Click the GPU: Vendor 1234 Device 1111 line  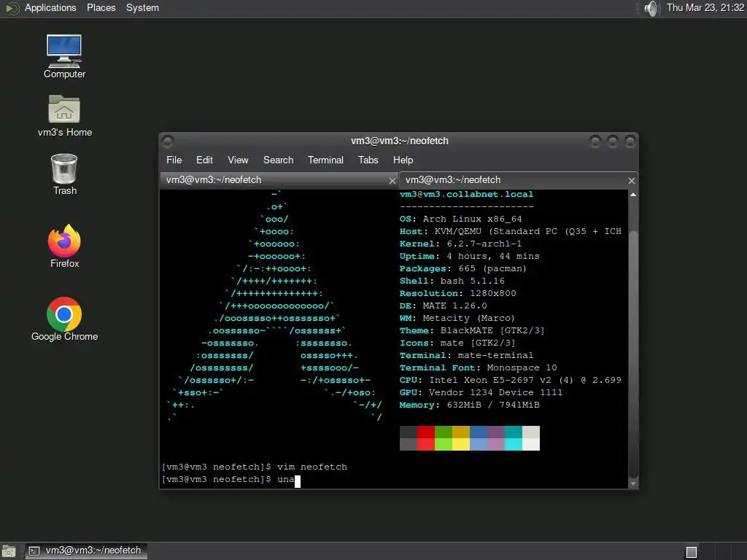click(x=481, y=392)
